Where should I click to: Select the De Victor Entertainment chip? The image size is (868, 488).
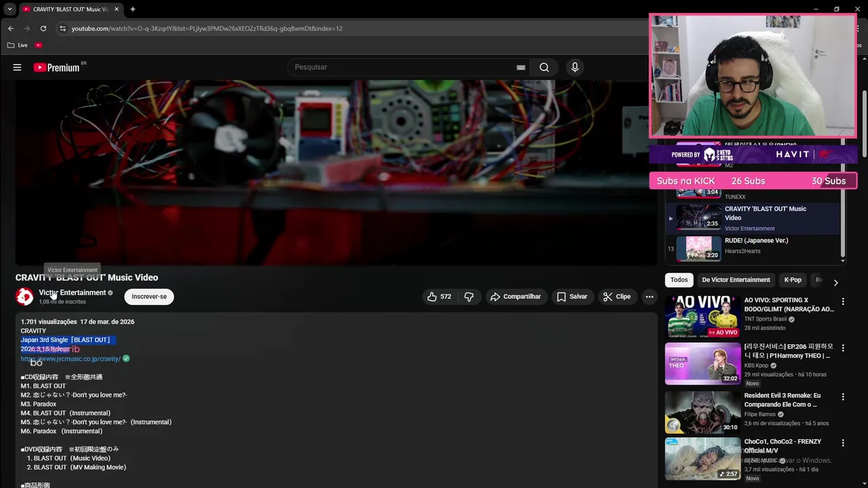(x=736, y=280)
